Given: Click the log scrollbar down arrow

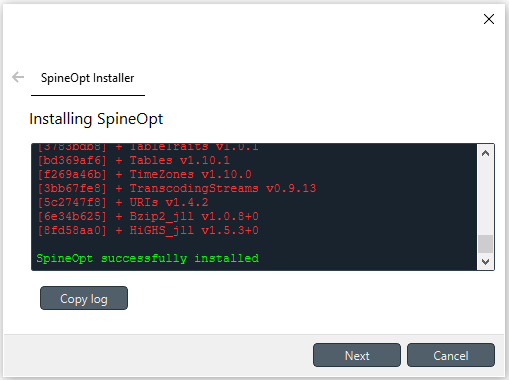Looking at the screenshot, I should pos(485,262).
